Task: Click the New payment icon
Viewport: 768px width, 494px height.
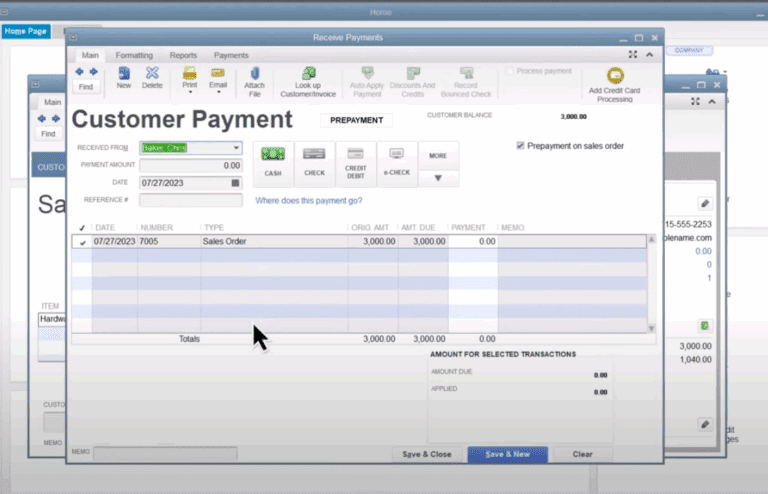Action: coord(124,77)
